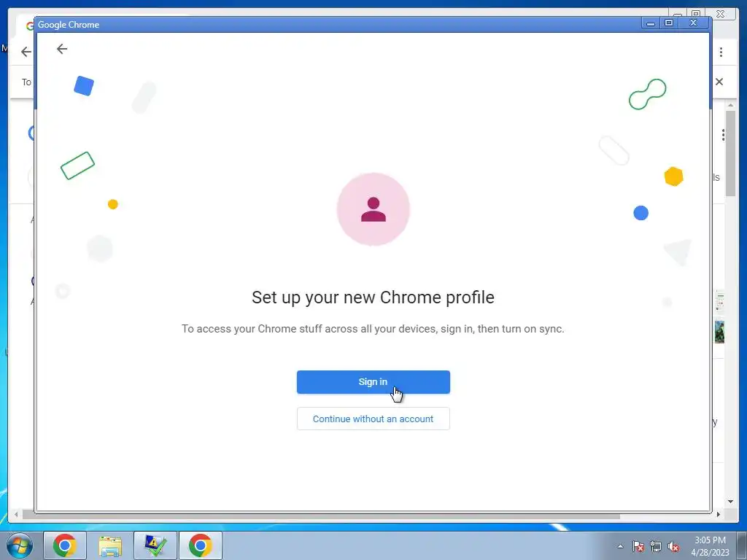The image size is (747, 560).
Task: Click the sync description text line
Action: pos(373,329)
